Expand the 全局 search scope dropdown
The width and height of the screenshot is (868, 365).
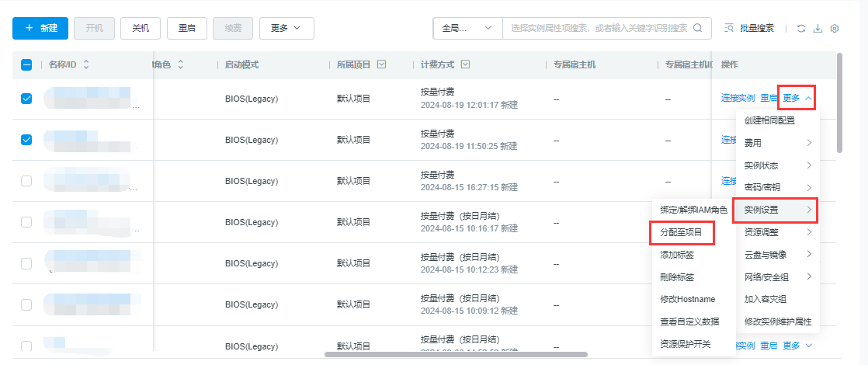467,28
